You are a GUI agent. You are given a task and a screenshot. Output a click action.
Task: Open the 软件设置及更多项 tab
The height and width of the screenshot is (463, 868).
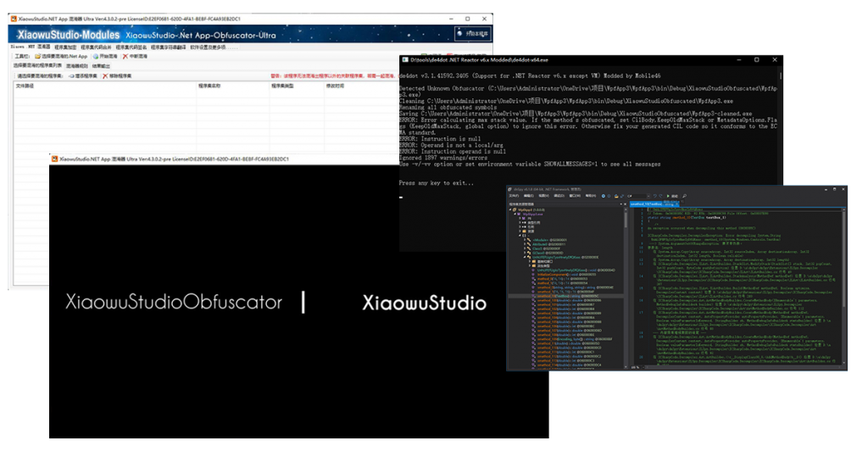coord(214,47)
